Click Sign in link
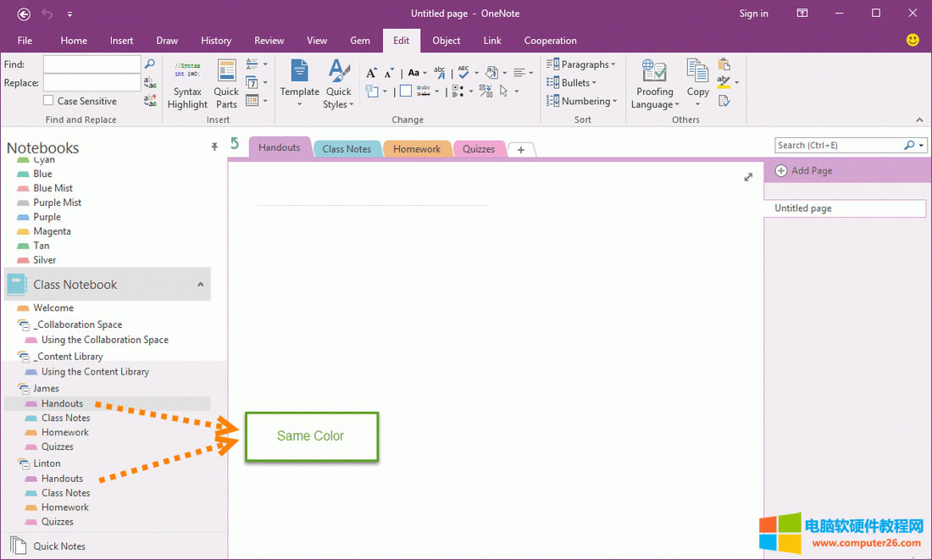This screenshot has width=932, height=560. click(753, 14)
